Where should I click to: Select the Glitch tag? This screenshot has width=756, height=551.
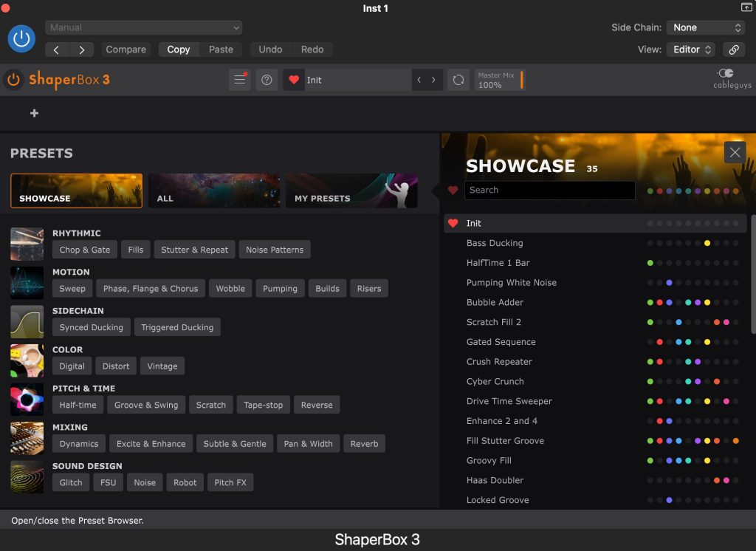click(x=71, y=482)
